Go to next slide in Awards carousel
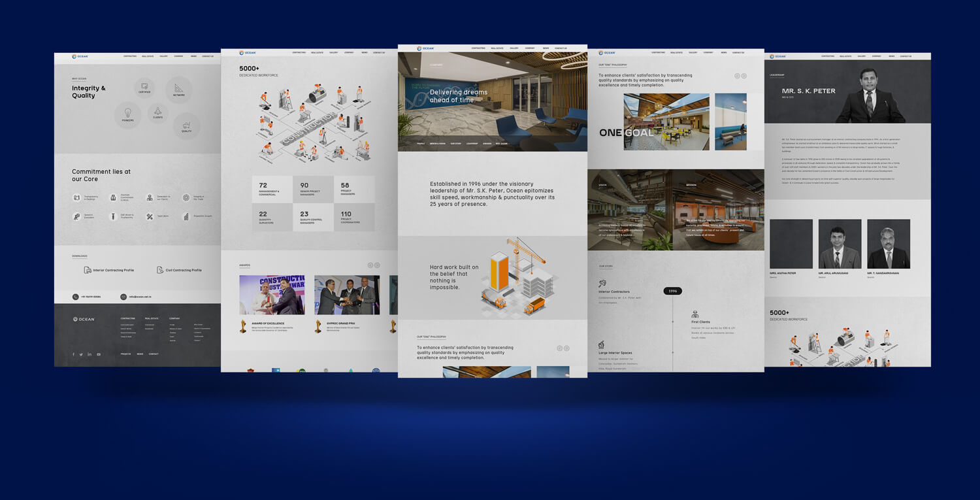Viewport: 980px width, 500px height. pos(377,265)
